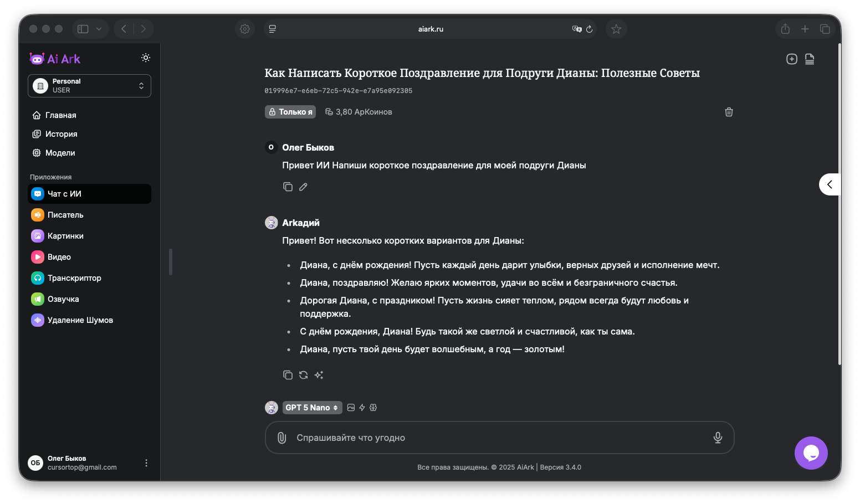Toggle the lightning bolt fast mode
This screenshot has height=504, width=860.
pyautogui.click(x=362, y=408)
